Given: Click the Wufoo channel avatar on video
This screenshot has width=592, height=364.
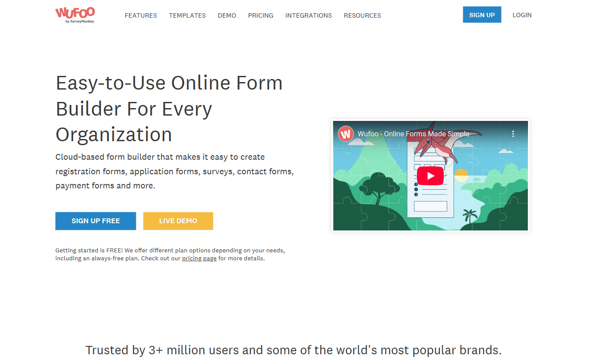Looking at the screenshot, I should (346, 134).
